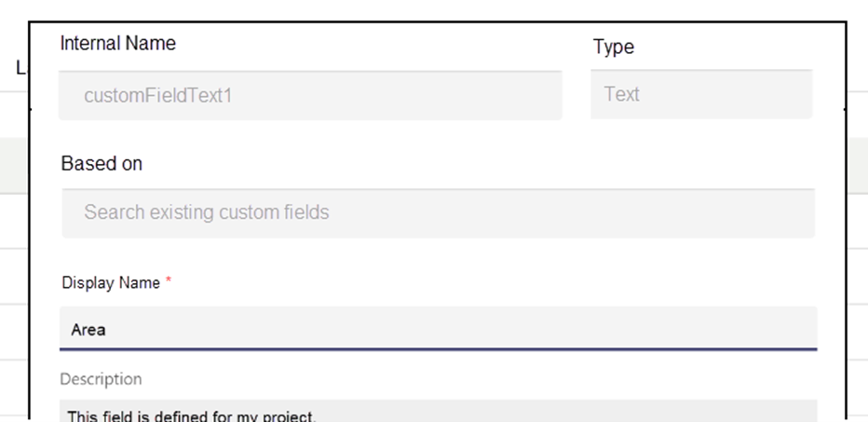Screen dimensions: 868x422
Task: Click the blue underline beneath Display Name field
Action: pyautogui.click(x=438, y=349)
